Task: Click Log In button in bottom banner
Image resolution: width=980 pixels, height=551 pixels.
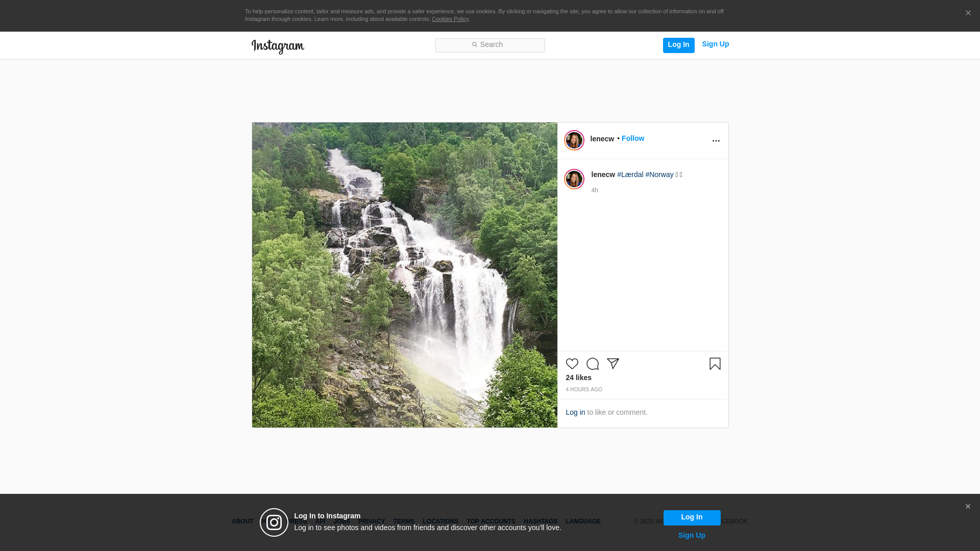Action: coord(692,517)
